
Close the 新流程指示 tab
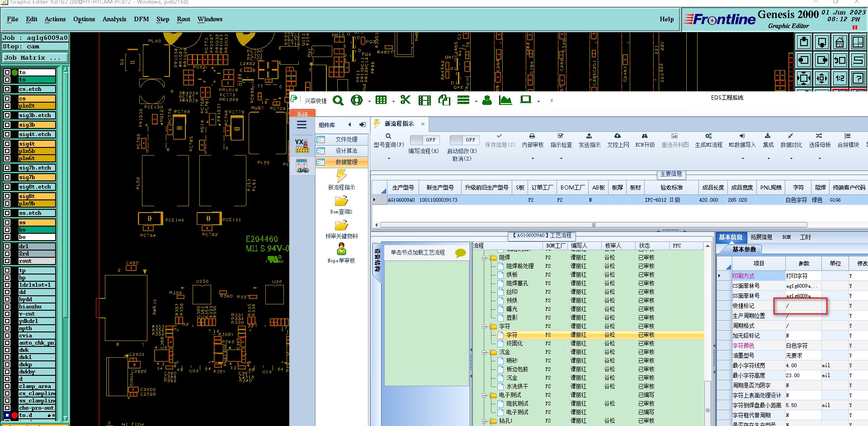(x=423, y=124)
